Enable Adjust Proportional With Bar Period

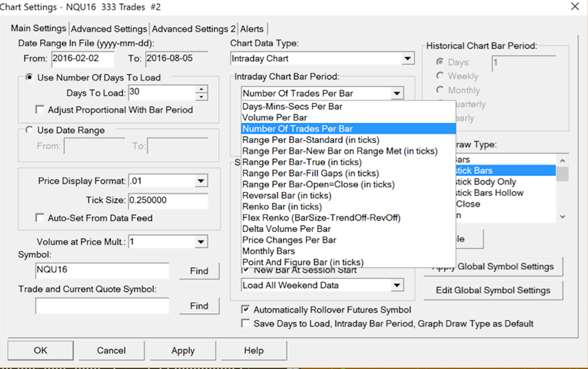(40, 110)
